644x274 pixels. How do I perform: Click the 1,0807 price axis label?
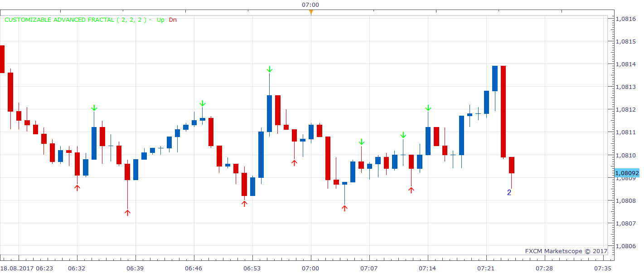click(x=625, y=223)
